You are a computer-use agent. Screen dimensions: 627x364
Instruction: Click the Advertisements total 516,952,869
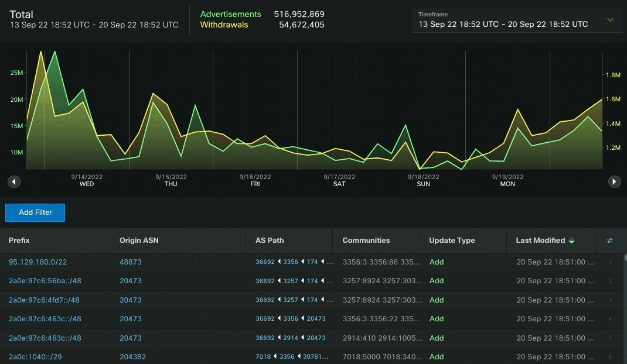(x=299, y=14)
